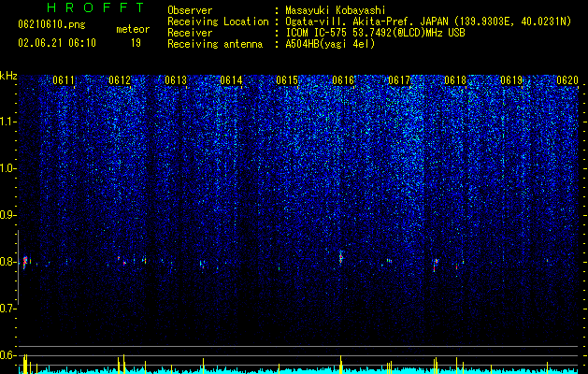Click the 'Observer' field label
This screenshot has width=588, height=374.
pyautogui.click(x=190, y=10)
